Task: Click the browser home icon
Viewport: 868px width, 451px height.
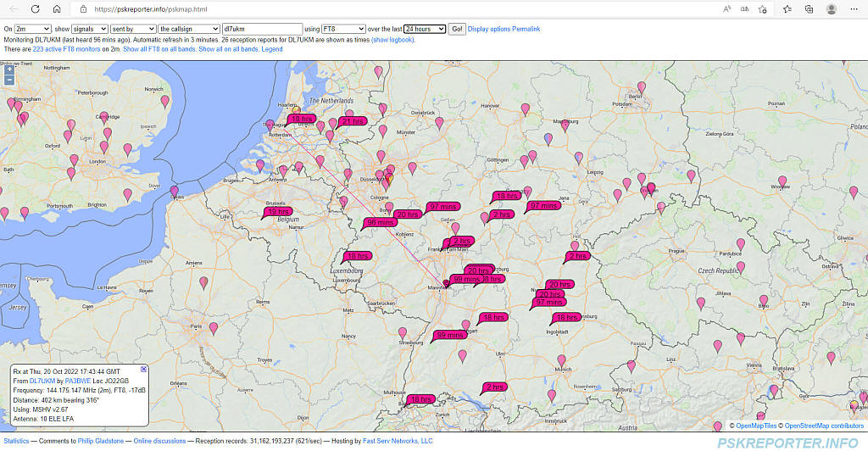Action: click(x=56, y=9)
